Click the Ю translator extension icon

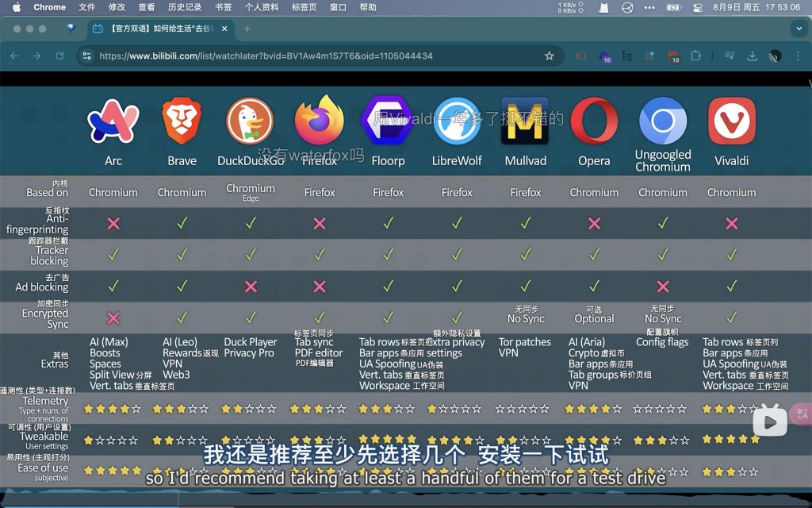[x=581, y=56]
